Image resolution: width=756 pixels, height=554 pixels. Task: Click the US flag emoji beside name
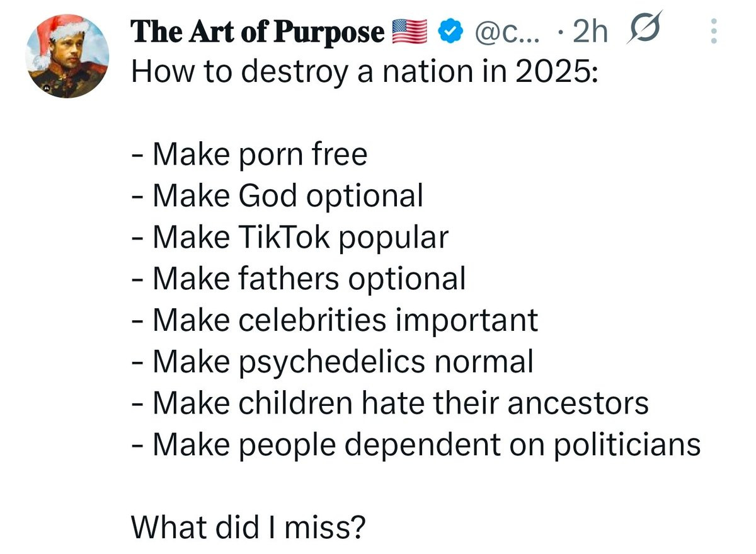[x=409, y=32]
